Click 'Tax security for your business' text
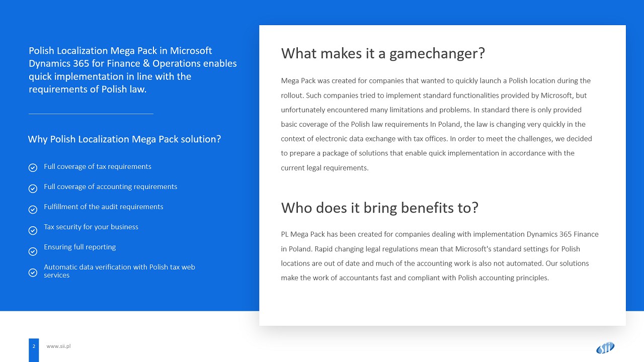 click(91, 227)
